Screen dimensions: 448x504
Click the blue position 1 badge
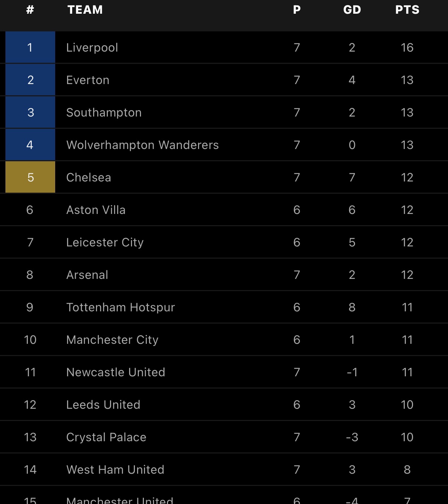click(30, 47)
